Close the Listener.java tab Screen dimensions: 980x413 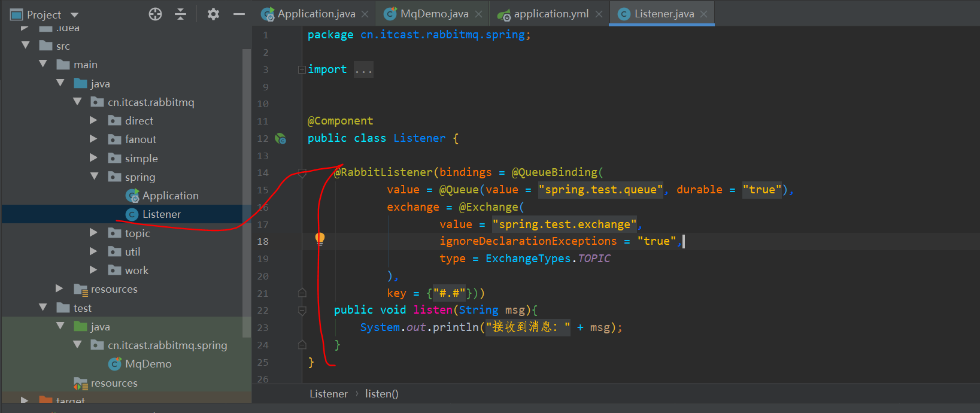[703, 14]
